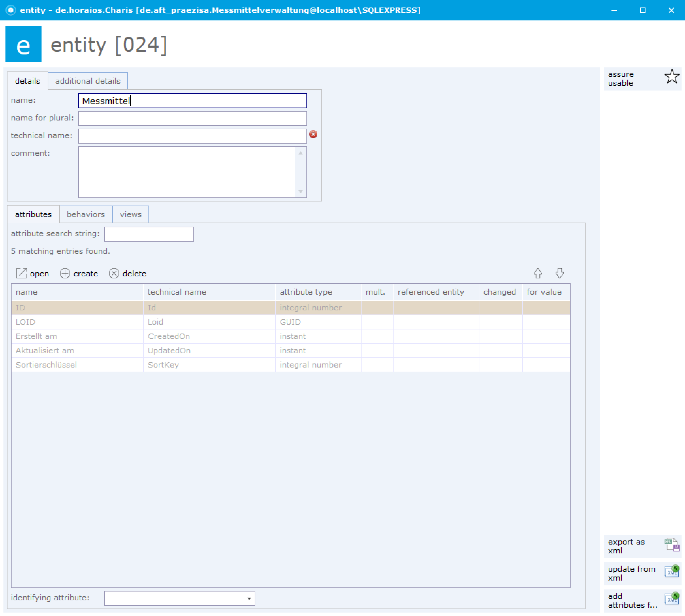This screenshot has height=616, width=685.
Task: Click the GUID attribute type cell
Action: (x=318, y=322)
